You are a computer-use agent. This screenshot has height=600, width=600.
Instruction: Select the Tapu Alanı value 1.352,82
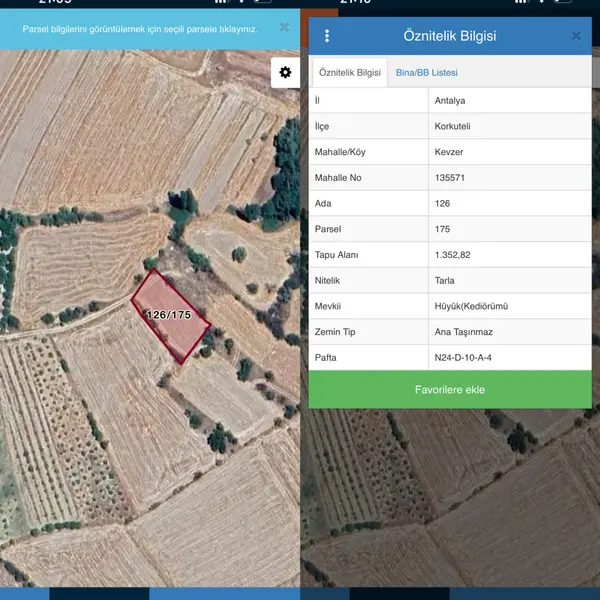click(x=453, y=255)
